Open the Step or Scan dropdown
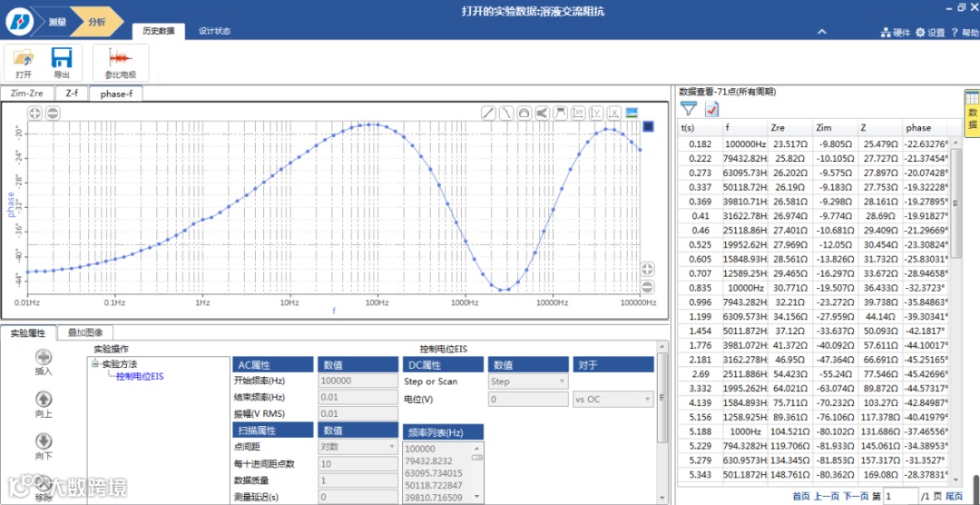 tap(527, 381)
